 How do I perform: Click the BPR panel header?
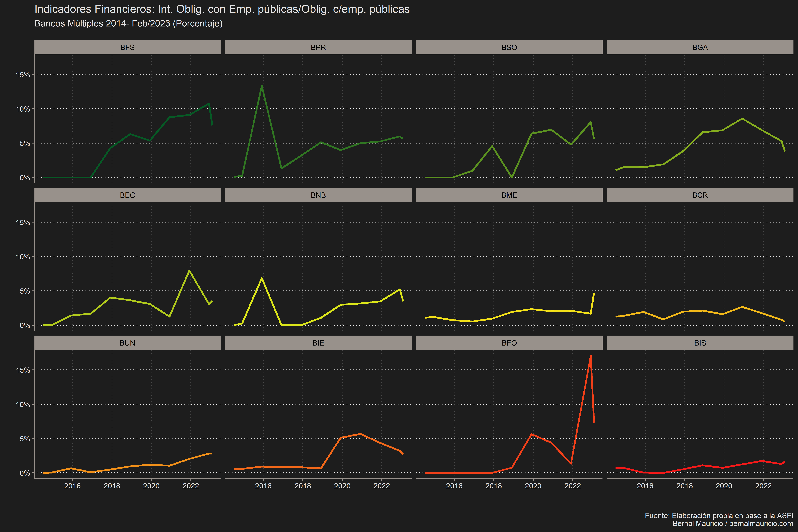click(x=318, y=47)
